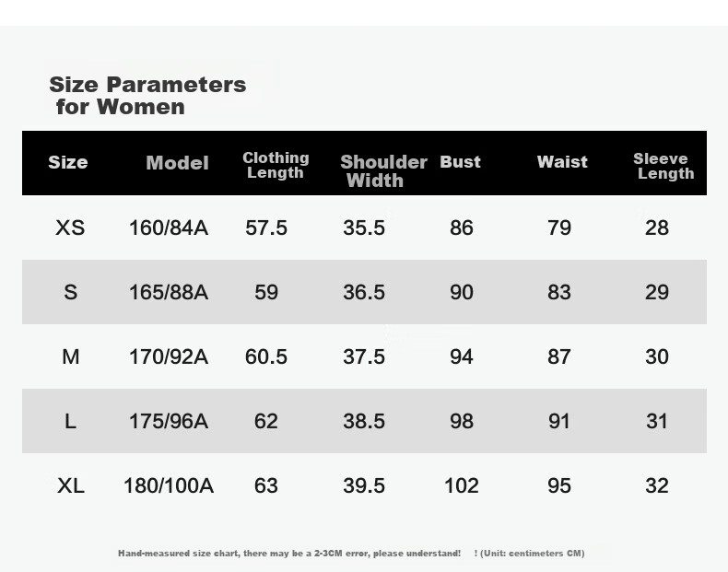
Task: Click clothing length value 57.5
Action: point(266,228)
